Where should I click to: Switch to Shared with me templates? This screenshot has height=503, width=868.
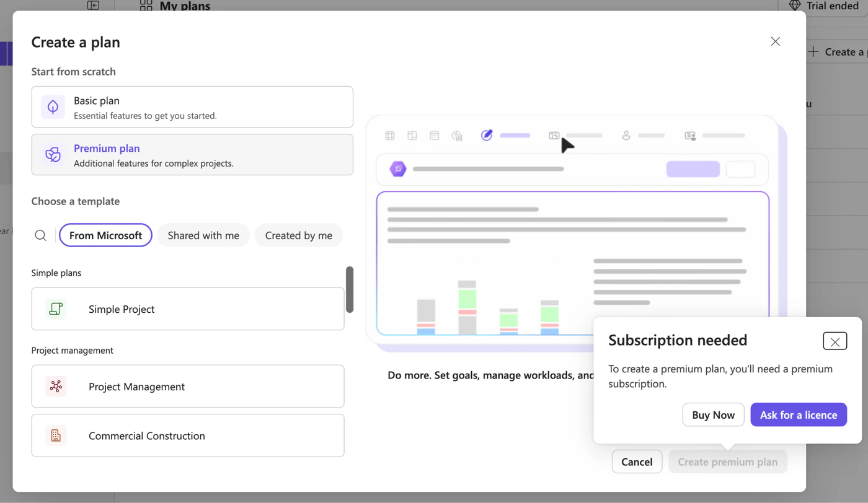pyautogui.click(x=203, y=235)
